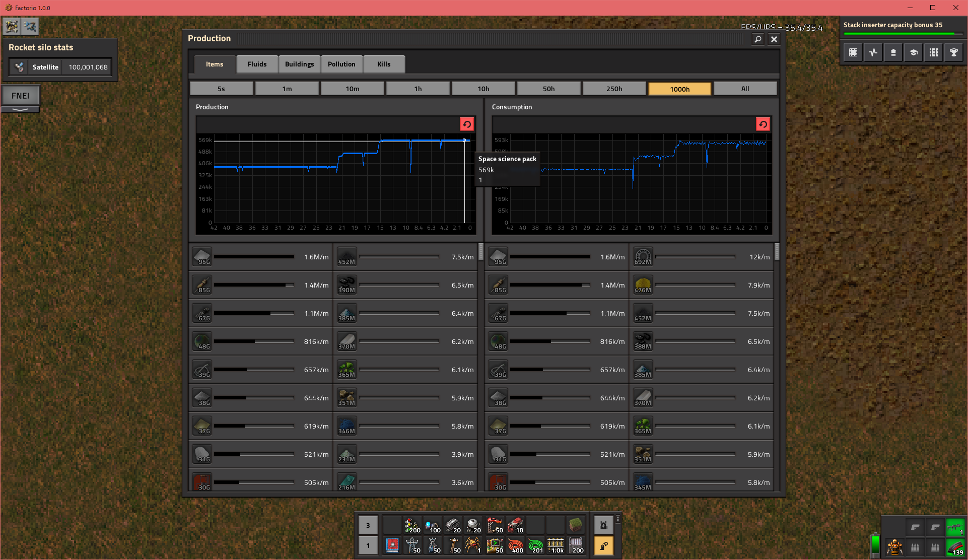Select green wire in the quickbar
The width and height of the screenshot is (968, 560).
click(x=535, y=545)
